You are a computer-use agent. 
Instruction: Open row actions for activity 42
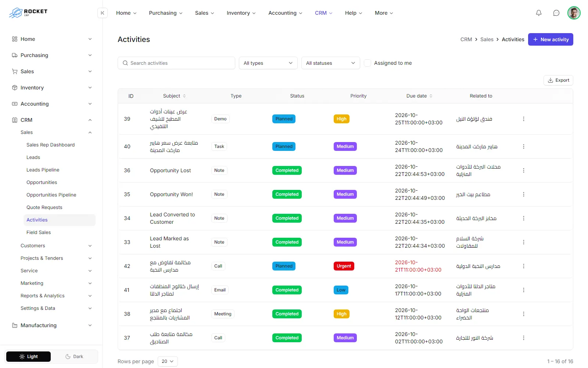(x=524, y=266)
